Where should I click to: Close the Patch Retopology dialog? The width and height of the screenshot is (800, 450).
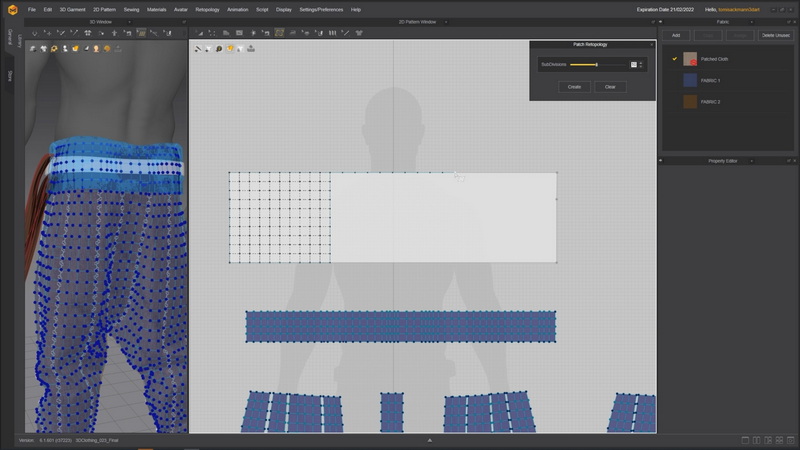652,44
